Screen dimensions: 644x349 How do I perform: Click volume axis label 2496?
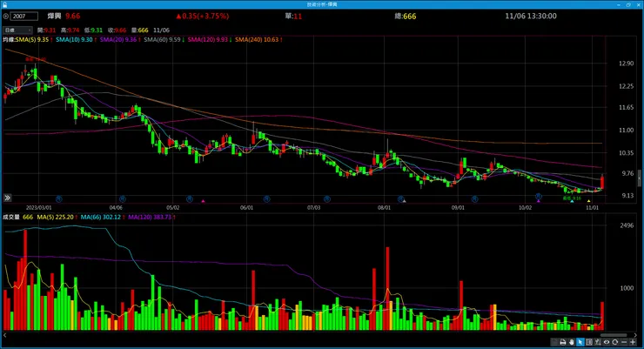click(x=627, y=225)
